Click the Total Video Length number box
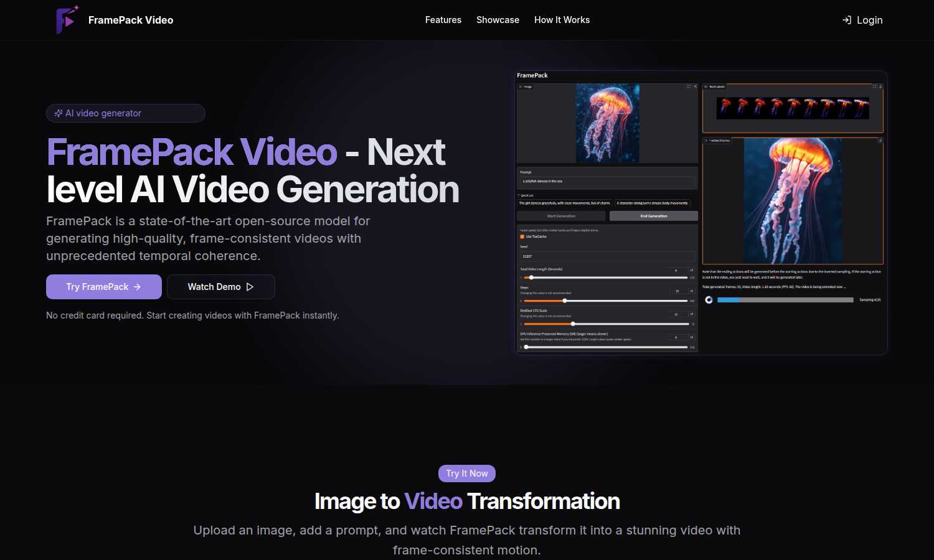 point(676,271)
